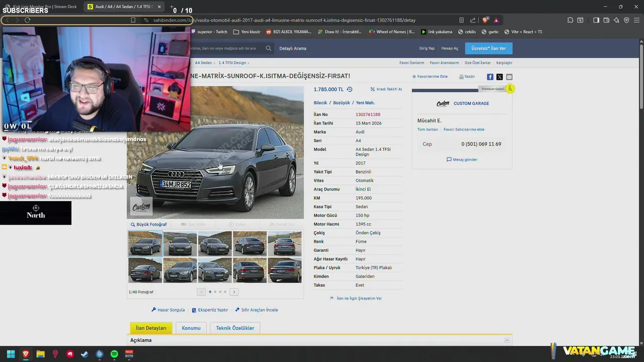
Task: Open the Leo AI sparkle icon
Action: point(616,20)
